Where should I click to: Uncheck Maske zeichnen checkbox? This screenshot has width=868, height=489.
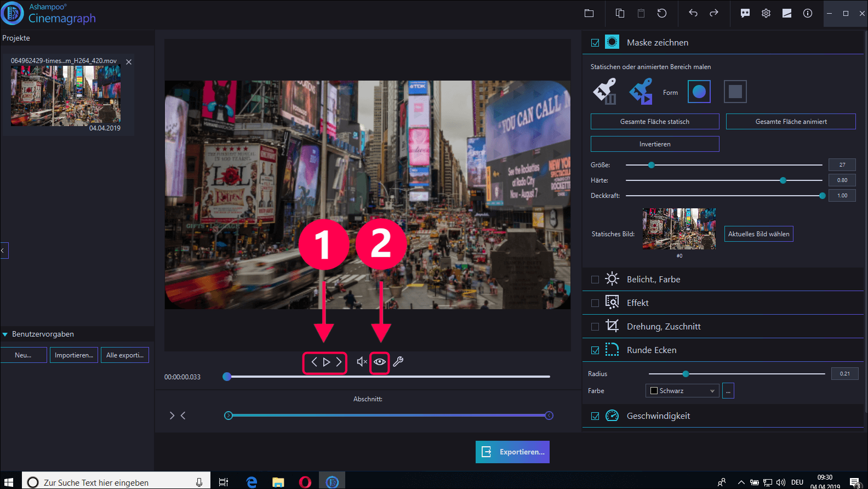tap(595, 43)
